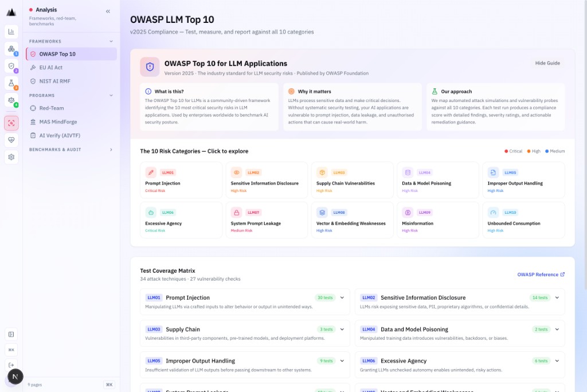Click the "Test Coverage Matrix" heading
Image resolution: width=587 pixels, height=392 pixels.
coord(167,271)
